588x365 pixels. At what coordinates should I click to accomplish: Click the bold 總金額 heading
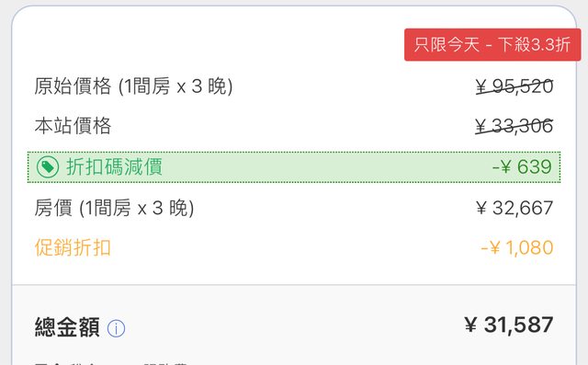tap(67, 327)
